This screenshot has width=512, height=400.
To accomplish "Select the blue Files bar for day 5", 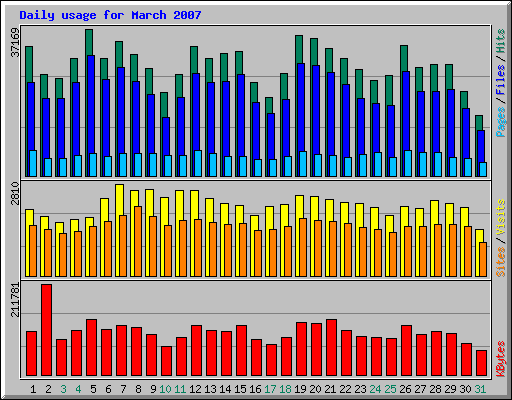I will coord(91,104).
